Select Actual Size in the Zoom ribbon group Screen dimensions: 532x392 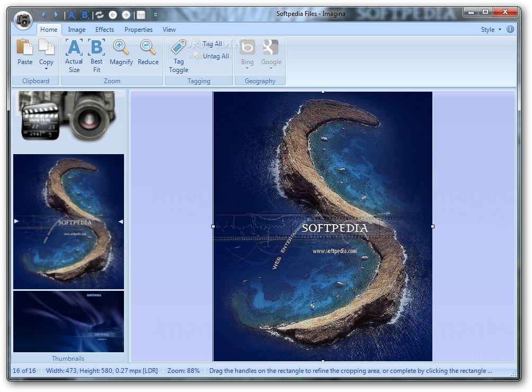[x=74, y=56]
